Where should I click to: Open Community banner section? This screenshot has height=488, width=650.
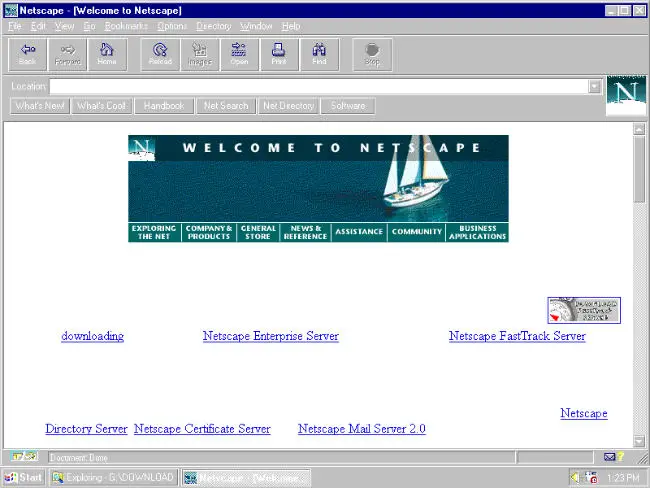click(x=417, y=232)
